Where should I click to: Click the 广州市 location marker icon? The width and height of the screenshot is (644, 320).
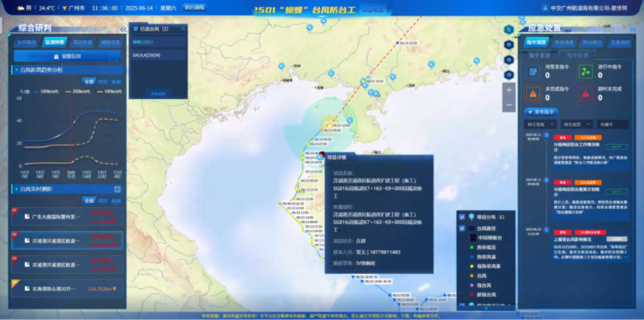(64, 8)
